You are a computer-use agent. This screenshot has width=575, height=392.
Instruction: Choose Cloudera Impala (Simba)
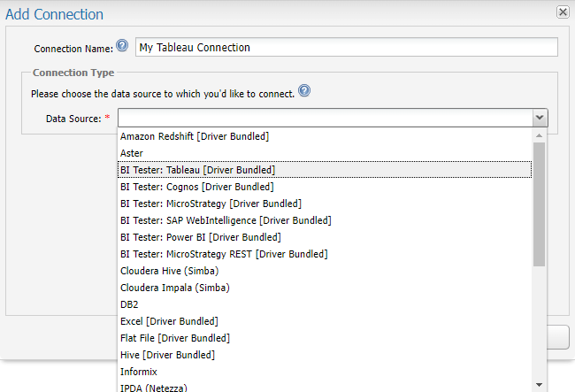pos(325,288)
